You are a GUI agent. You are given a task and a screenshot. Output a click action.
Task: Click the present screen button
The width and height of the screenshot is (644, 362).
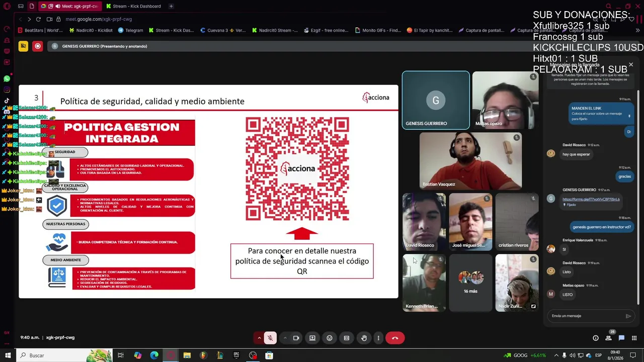pos(312,338)
